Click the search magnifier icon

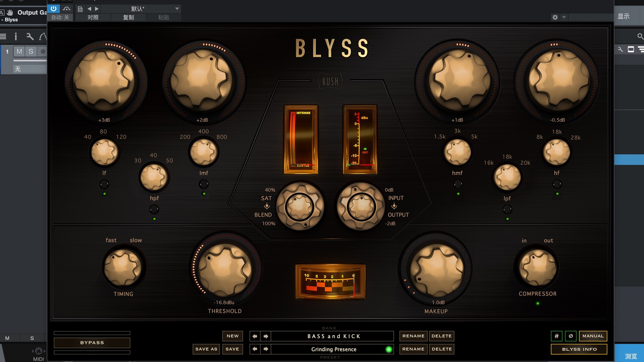pos(640,36)
